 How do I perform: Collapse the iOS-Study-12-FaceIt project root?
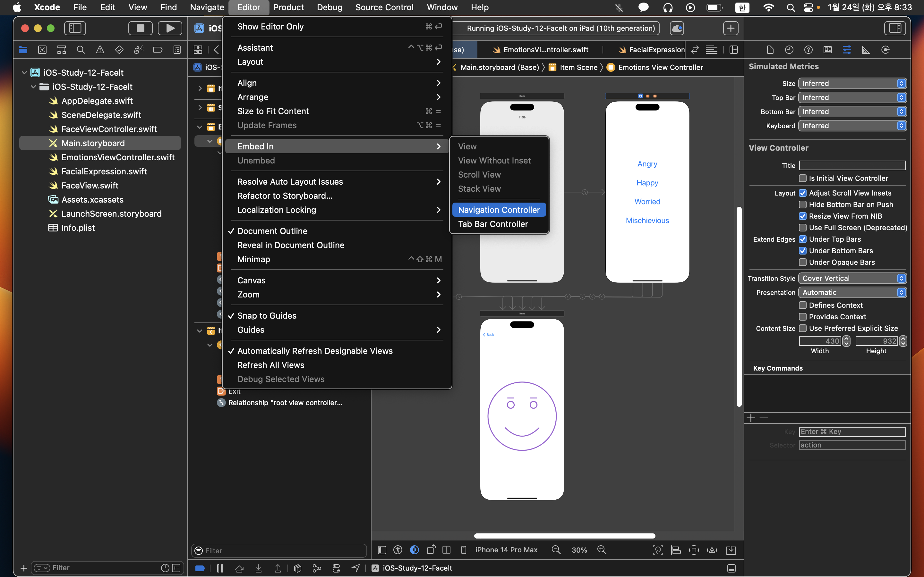(x=24, y=72)
